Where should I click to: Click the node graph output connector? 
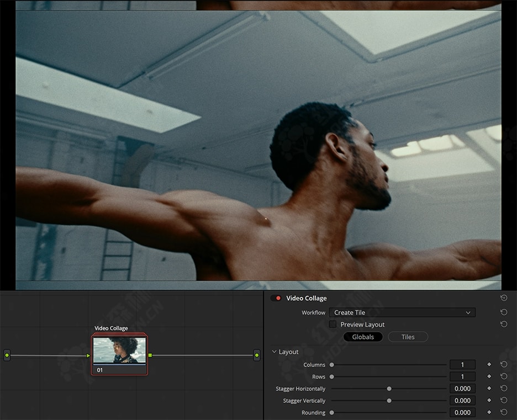[257, 355]
